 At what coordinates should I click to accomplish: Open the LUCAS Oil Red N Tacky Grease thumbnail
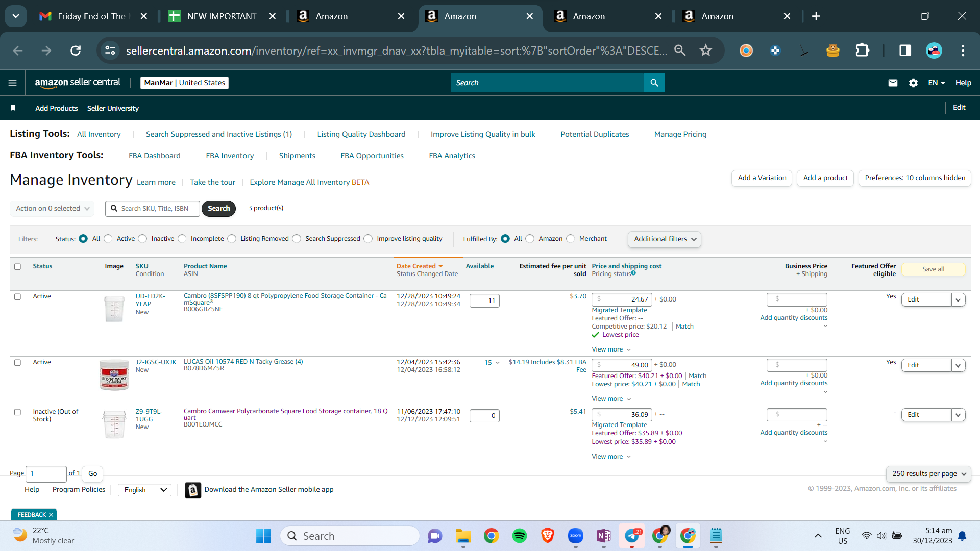[114, 375]
